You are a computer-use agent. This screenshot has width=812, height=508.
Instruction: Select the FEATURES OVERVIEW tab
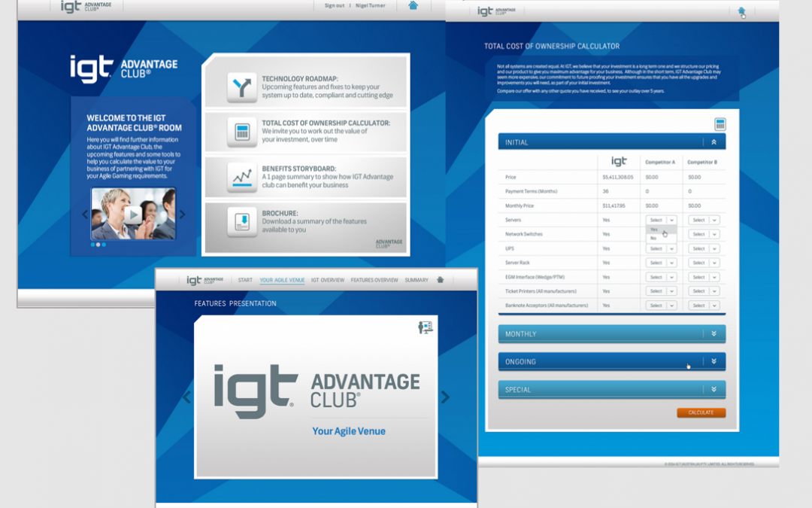[x=374, y=280]
